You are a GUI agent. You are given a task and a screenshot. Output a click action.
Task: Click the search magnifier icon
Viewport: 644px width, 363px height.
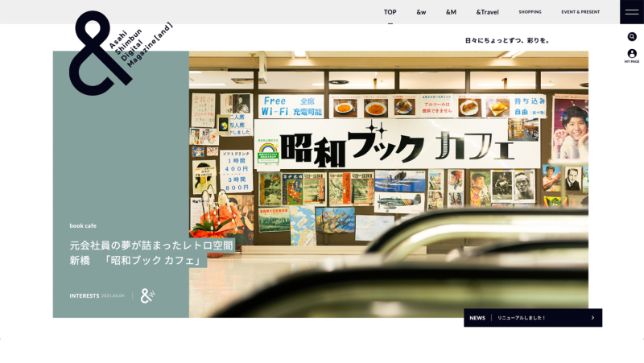point(632,37)
